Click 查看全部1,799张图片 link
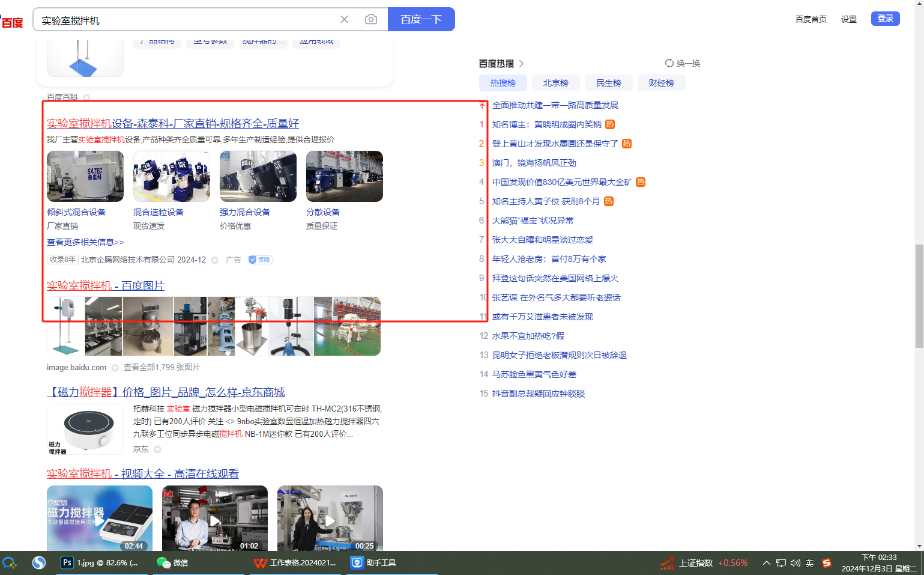 162,367
